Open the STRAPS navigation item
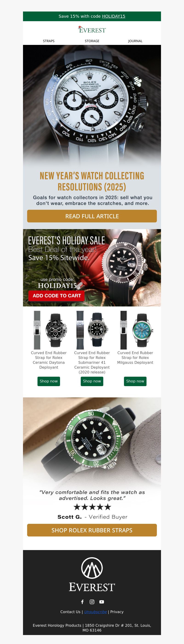Image resolution: width=184 pixels, height=644 pixels. tap(49, 41)
